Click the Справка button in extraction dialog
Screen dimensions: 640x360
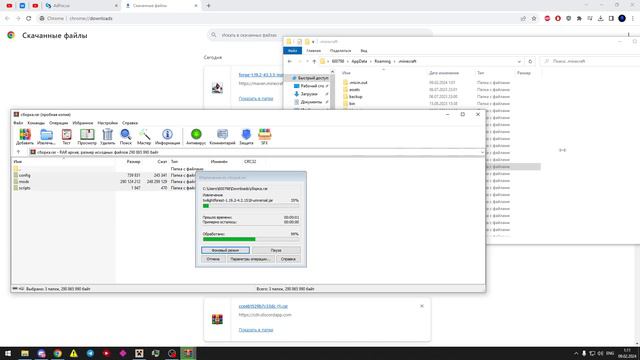(x=288, y=259)
